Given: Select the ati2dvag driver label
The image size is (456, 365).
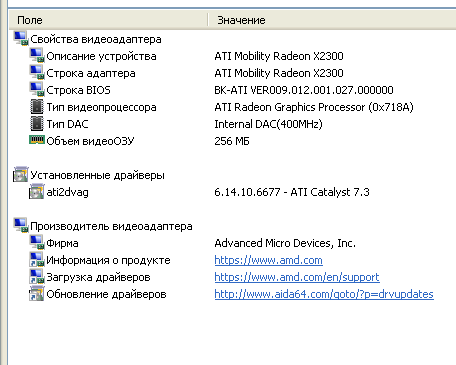Looking at the screenshot, I should (67, 192).
